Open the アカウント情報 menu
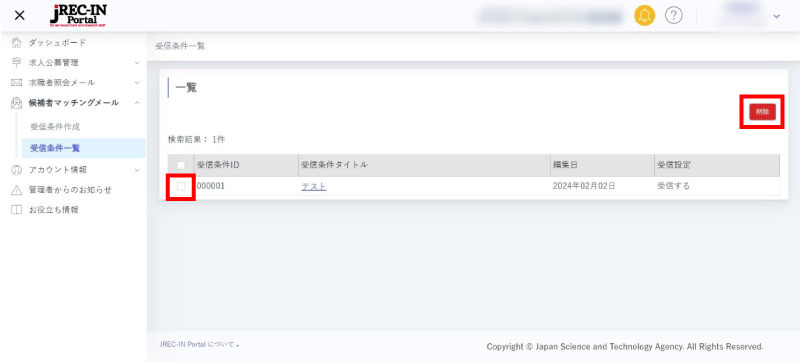This screenshot has height=362, width=800. click(x=57, y=170)
